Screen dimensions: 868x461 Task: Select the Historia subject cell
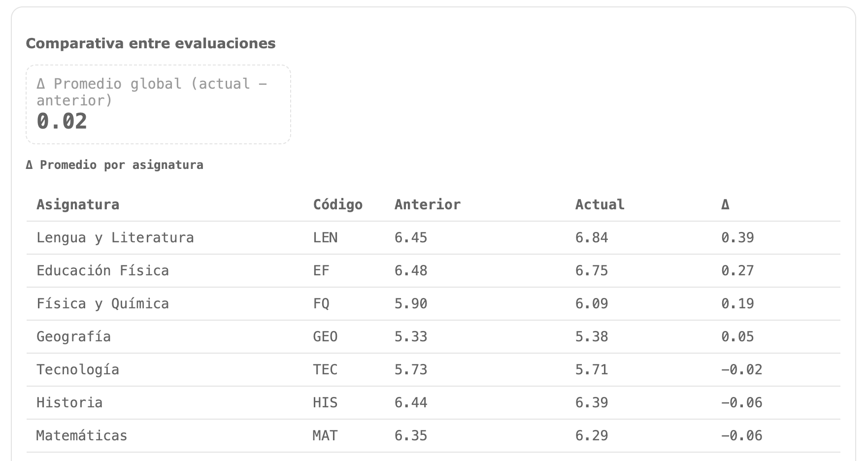pyautogui.click(x=69, y=402)
